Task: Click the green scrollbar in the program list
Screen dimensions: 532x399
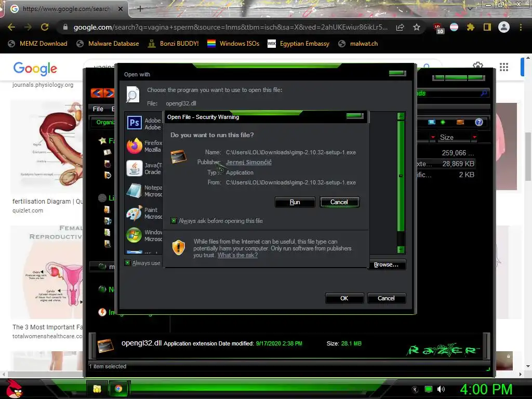Action: (401, 177)
